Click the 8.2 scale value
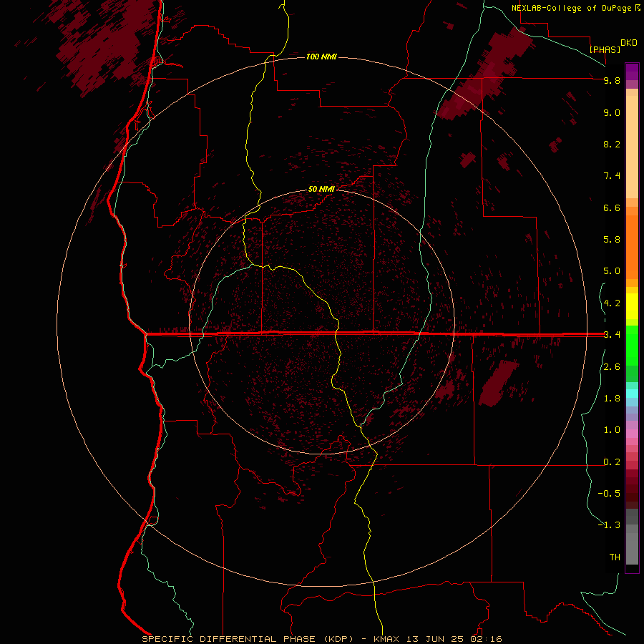 pyautogui.click(x=612, y=145)
